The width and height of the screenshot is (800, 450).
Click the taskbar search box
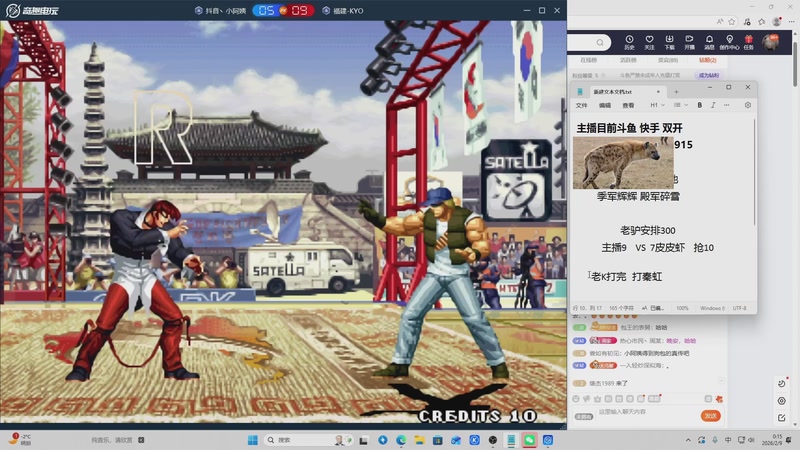[x=309, y=440]
